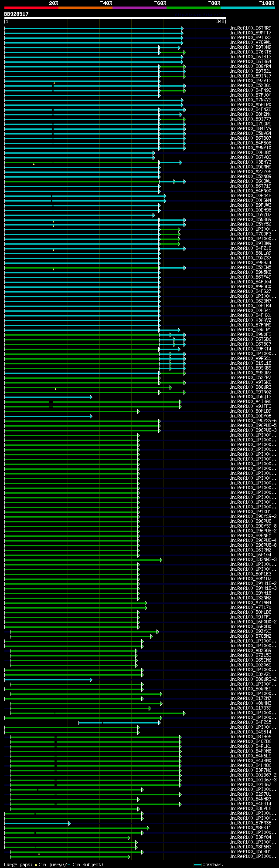Image resolution: width=279 pixels, height=868 pixels.
Task: Click the purple ~60% identity legend bar
Action: click(139, 8)
